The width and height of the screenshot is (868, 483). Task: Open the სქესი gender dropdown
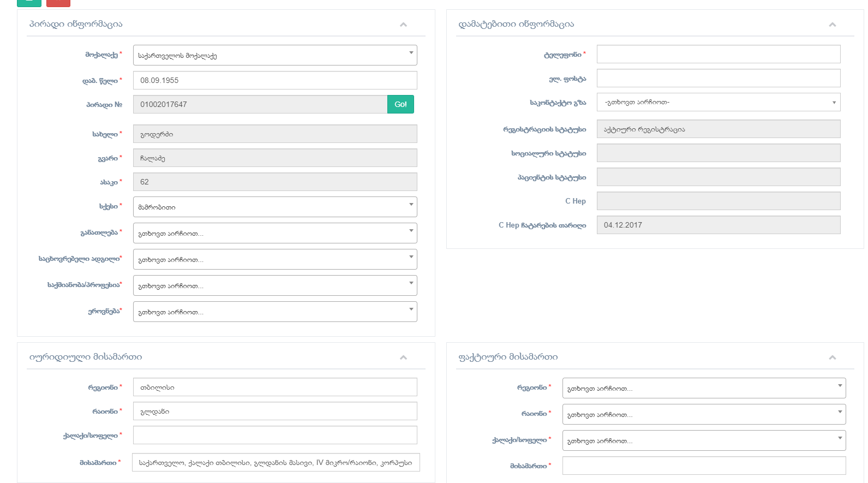(x=275, y=207)
